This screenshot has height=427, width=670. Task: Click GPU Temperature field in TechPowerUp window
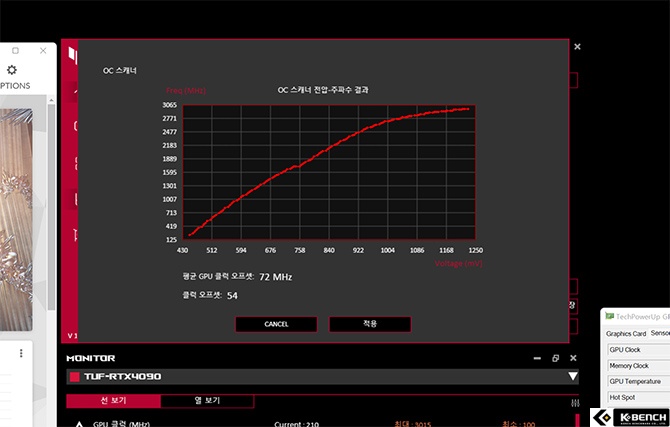click(638, 381)
